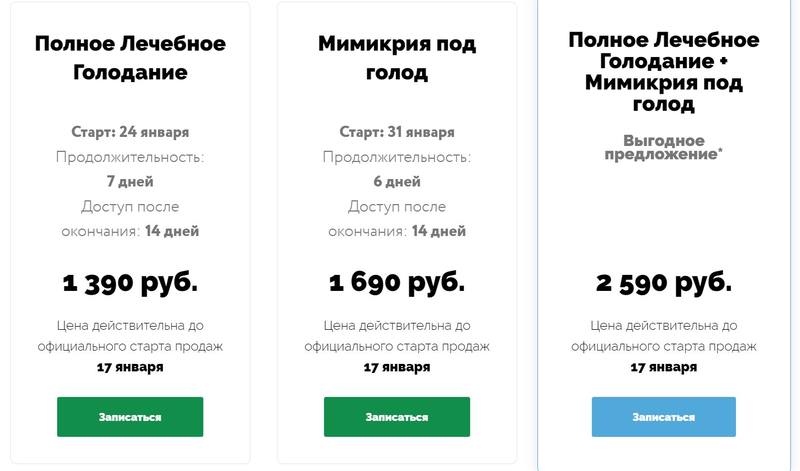Image resolution: width=800 pixels, height=471 pixels.
Task: Click 17 января under the 1 690 руб. price
Action: pyautogui.click(x=397, y=367)
